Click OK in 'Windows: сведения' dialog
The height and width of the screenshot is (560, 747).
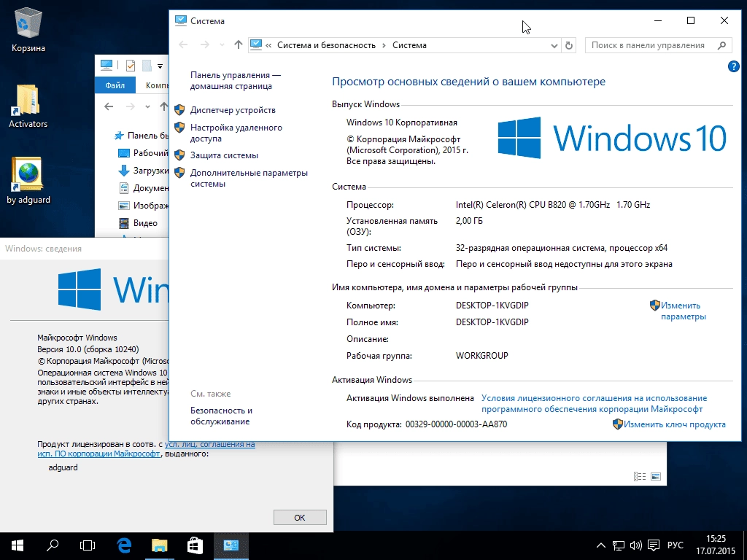(x=300, y=518)
